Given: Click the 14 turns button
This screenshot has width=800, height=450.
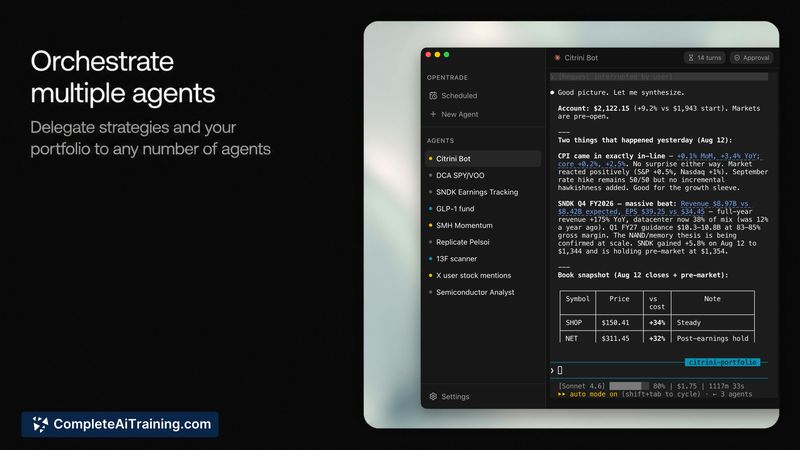Looking at the screenshot, I should coord(705,58).
